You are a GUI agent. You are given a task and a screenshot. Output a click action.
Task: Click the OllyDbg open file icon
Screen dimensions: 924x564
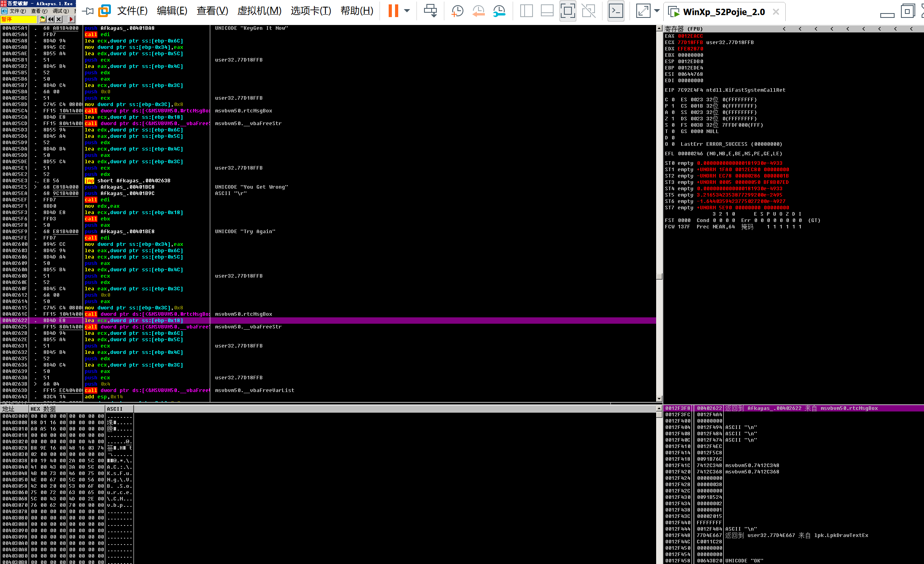[43, 19]
